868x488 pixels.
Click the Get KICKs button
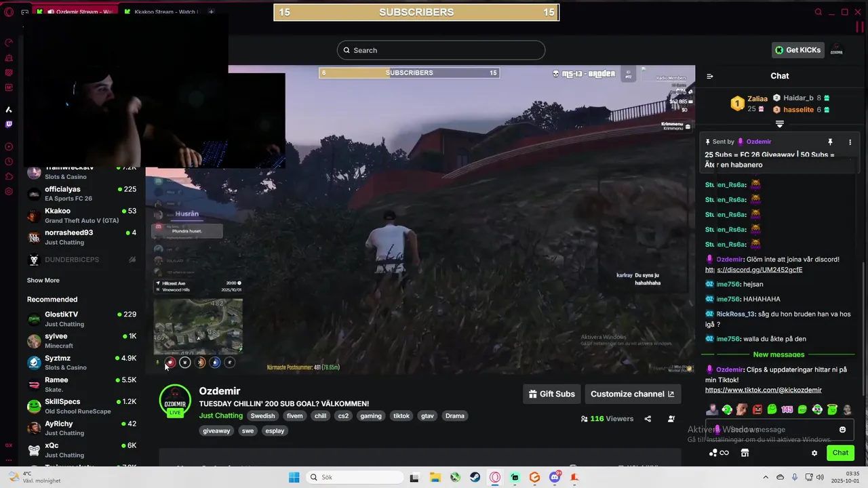(798, 50)
